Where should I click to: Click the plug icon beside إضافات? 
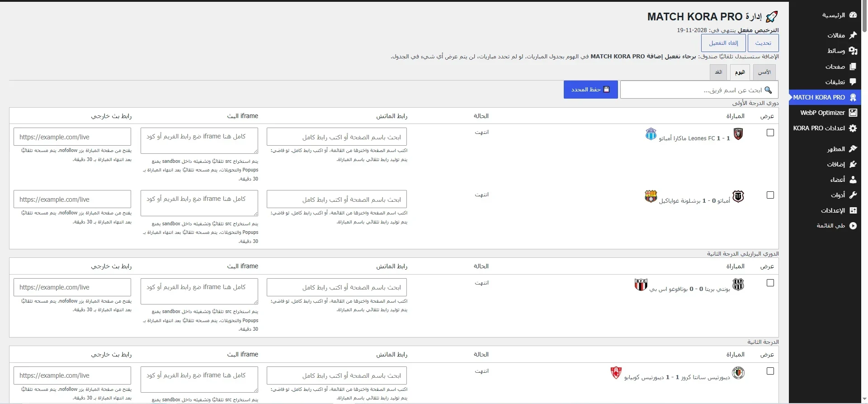point(853,164)
